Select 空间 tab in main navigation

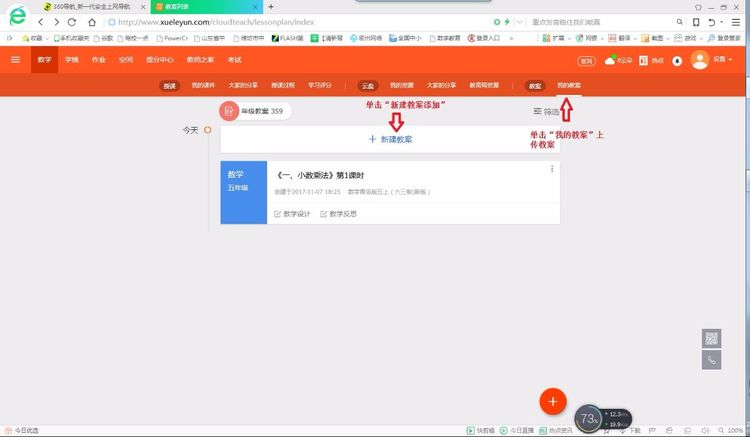pos(126,60)
